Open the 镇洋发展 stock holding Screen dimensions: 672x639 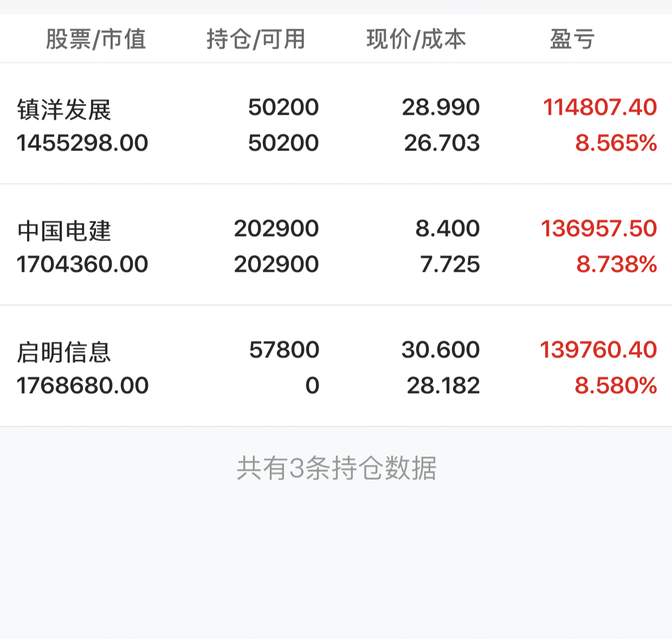click(336, 124)
